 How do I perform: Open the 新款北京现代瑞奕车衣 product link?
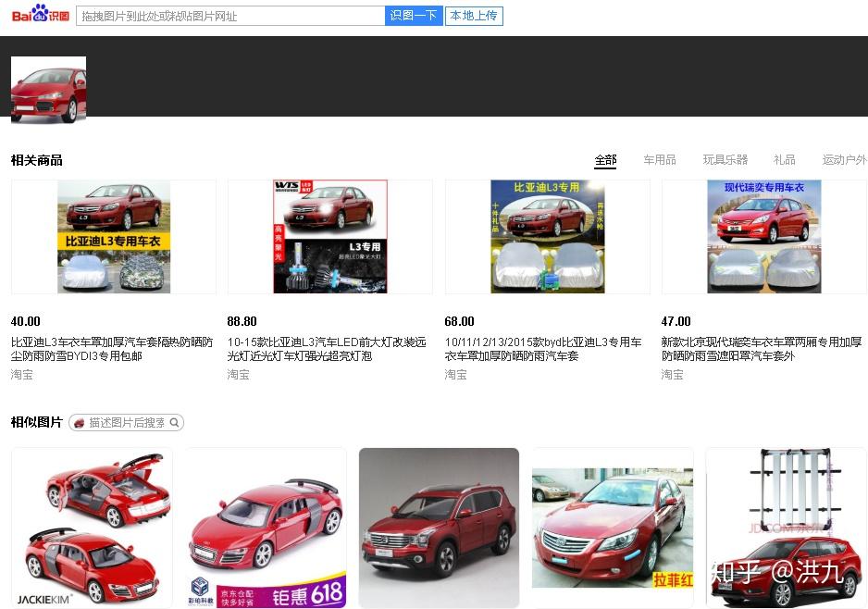click(762, 349)
